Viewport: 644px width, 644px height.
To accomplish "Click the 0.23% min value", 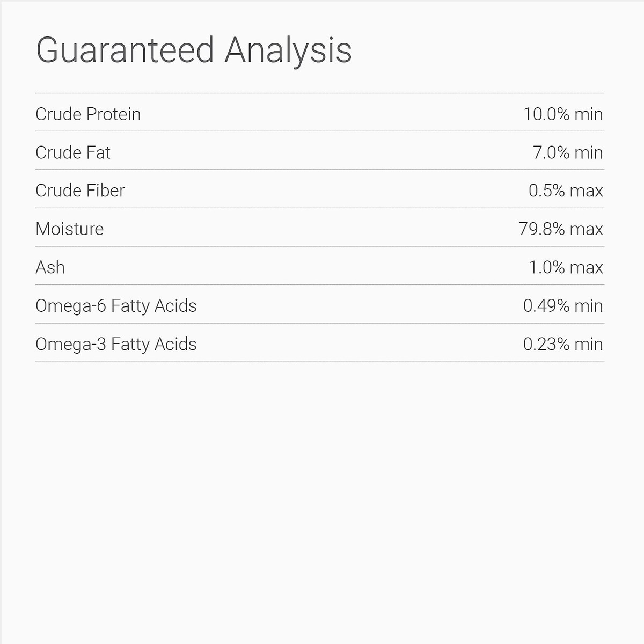I will [563, 344].
